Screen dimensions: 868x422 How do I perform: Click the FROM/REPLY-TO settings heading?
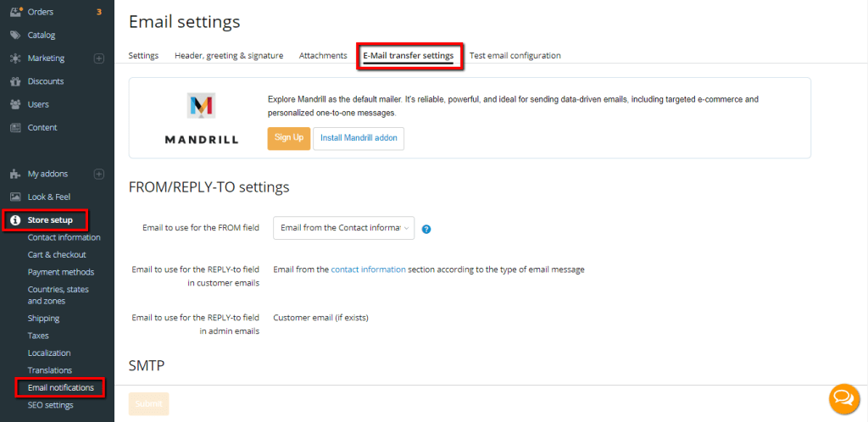209,187
